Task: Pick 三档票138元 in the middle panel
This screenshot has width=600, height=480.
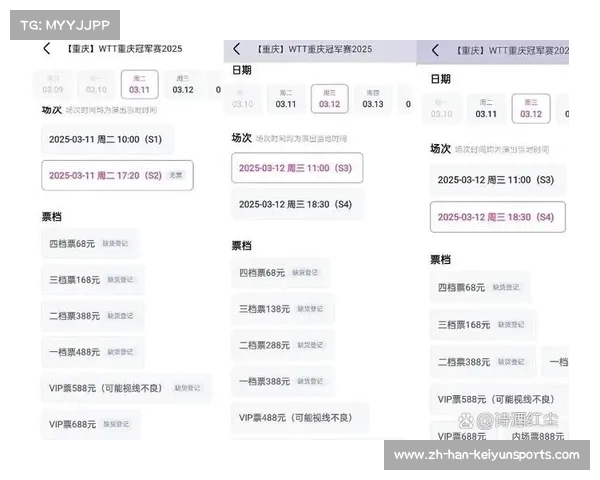Action: 283,309
